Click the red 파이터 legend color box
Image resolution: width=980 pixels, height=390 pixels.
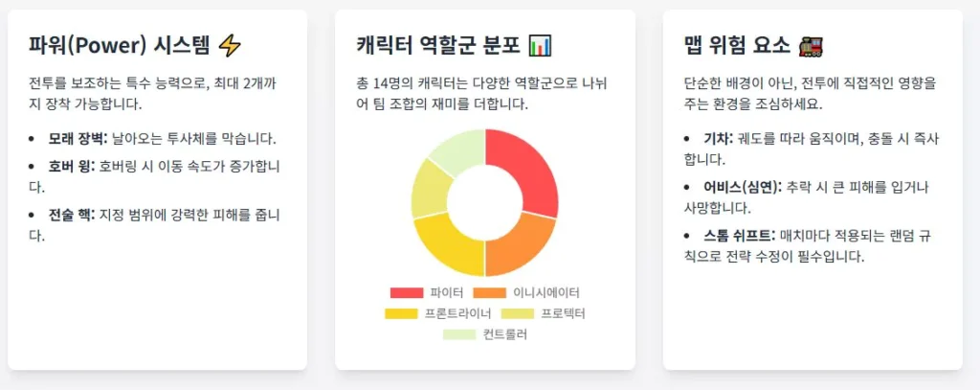tap(406, 292)
